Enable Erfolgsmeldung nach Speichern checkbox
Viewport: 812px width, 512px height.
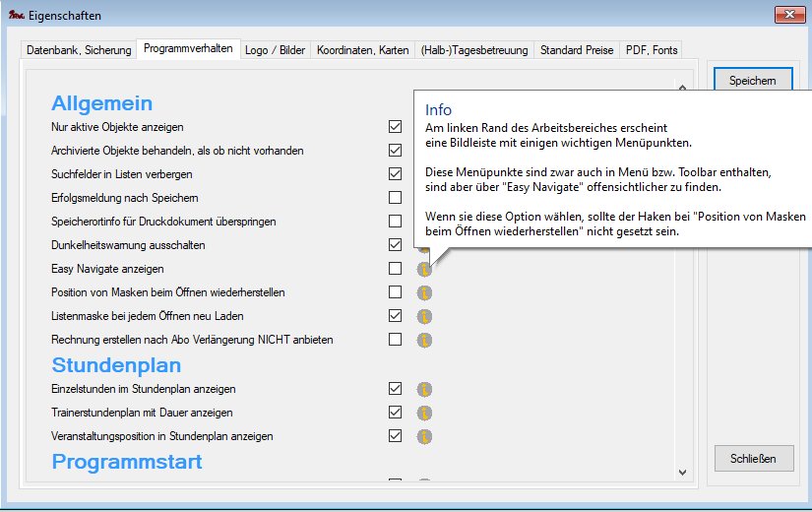coord(395,198)
